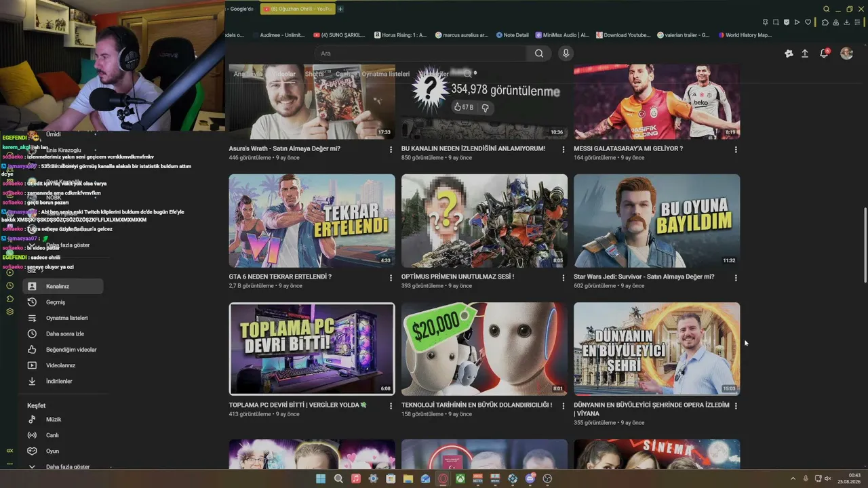Open the $20,000 robot video thumbnail

coord(484,349)
